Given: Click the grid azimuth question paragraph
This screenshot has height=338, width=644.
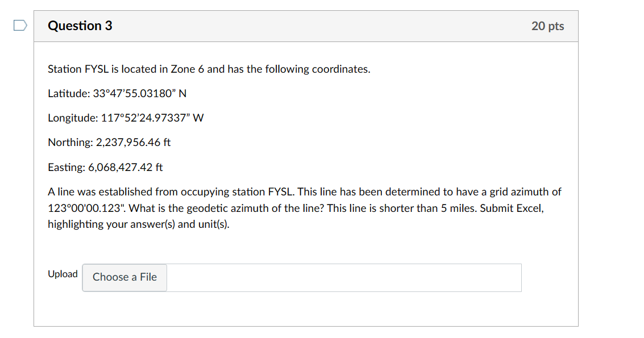Looking at the screenshot, I should [304, 208].
